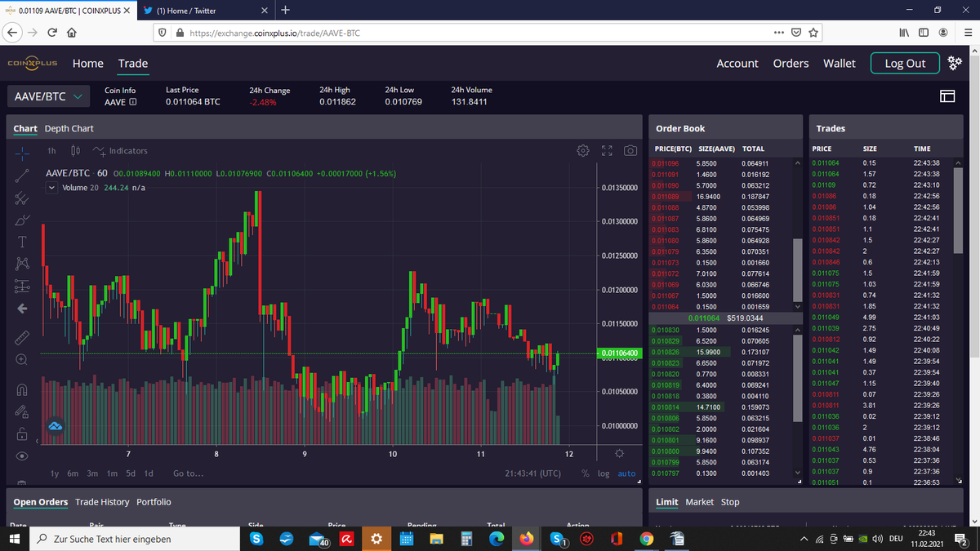
Task: Open the Windows Start menu
Action: click(15, 539)
